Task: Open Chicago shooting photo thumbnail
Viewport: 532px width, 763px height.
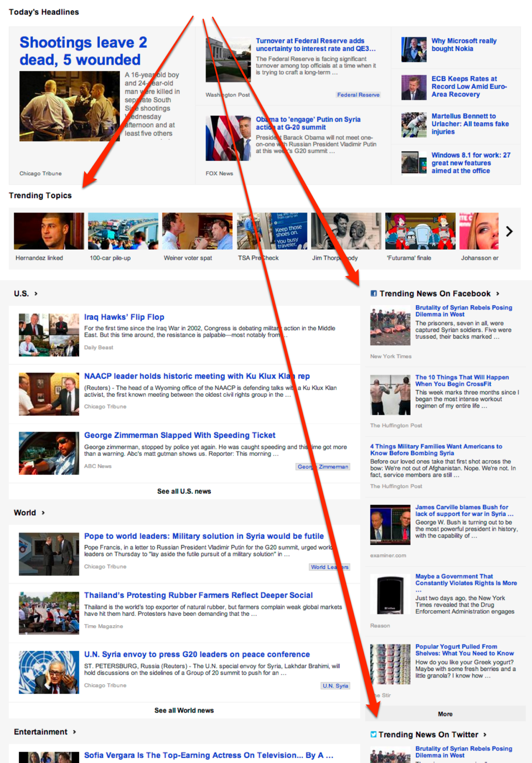Action: pyautogui.click(x=70, y=106)
